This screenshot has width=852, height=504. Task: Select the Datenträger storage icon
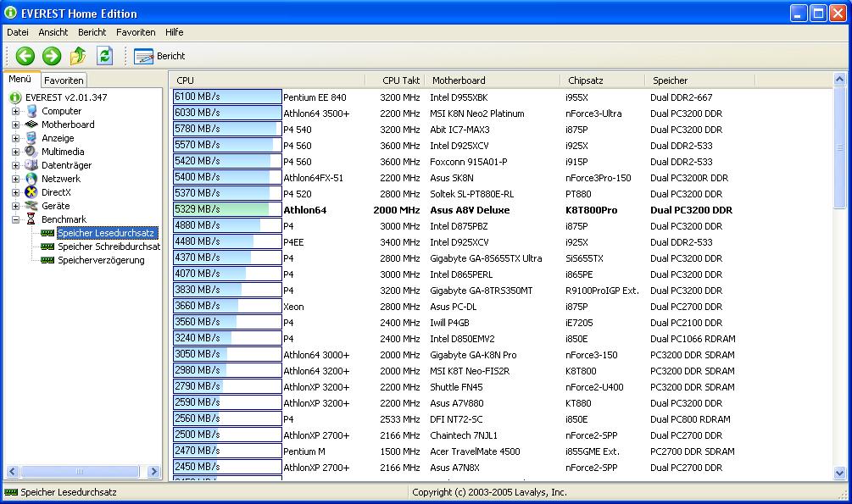pos(31,165)
